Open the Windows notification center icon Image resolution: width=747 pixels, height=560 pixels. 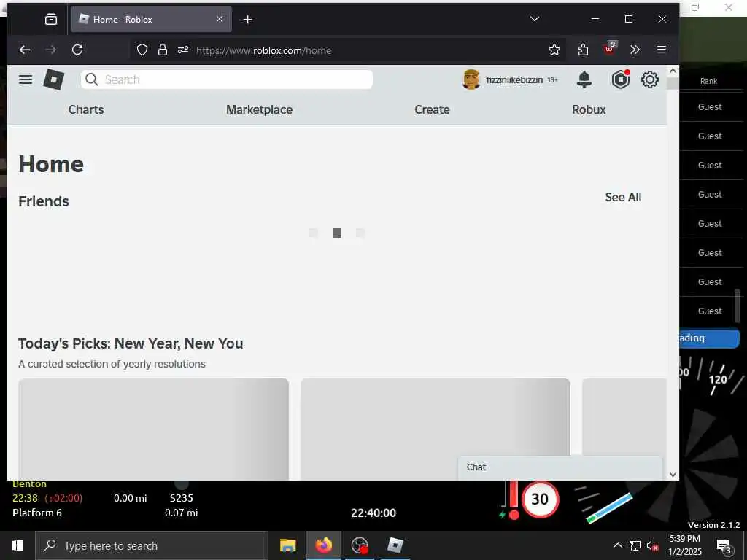coord(724,546)
